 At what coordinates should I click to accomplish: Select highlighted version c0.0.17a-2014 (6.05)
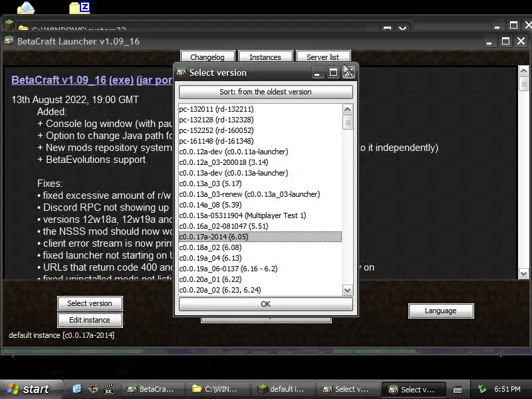click(x=260, y=237)
